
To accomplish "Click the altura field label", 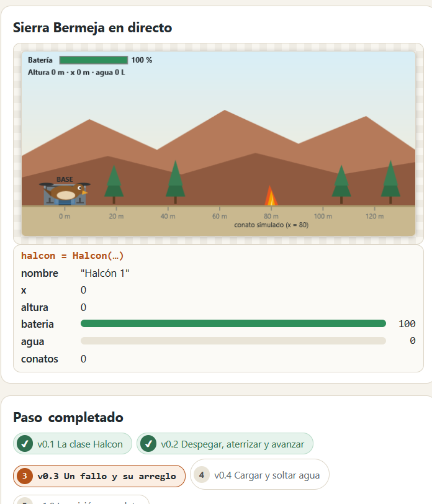I will click(x=34, y=308).
